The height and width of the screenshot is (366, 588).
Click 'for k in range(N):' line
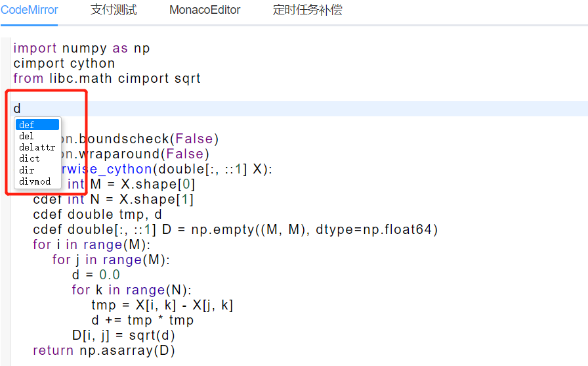(132, 290)
